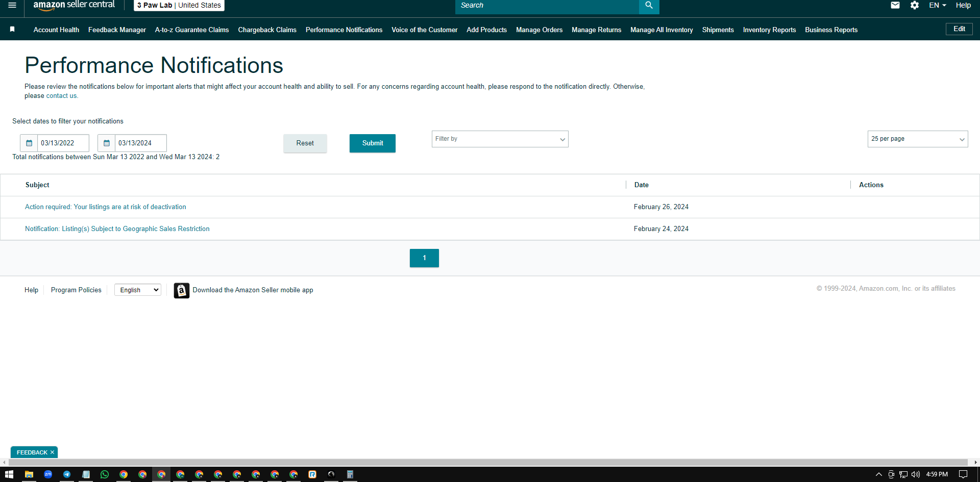Click the FEEDBACK tab
The image size is (980, 482).
pyautogui.click(x=32, y=452)
